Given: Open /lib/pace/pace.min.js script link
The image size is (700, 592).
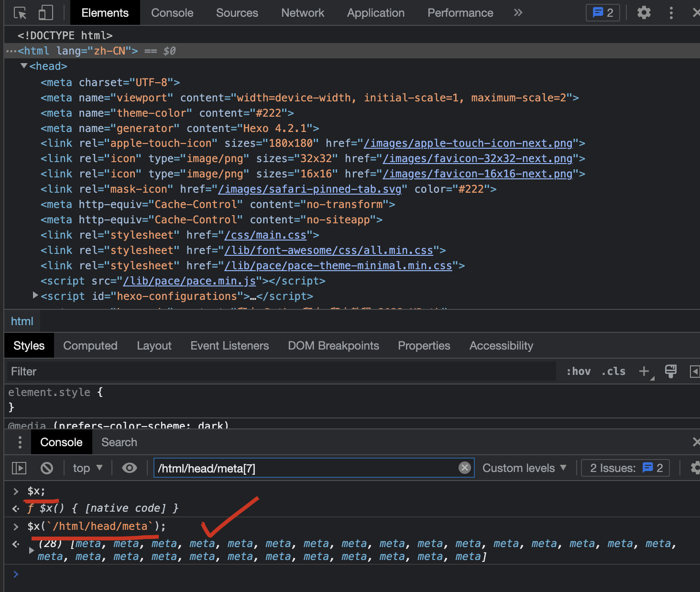Looking at the screenshot, I should (189, 281).
